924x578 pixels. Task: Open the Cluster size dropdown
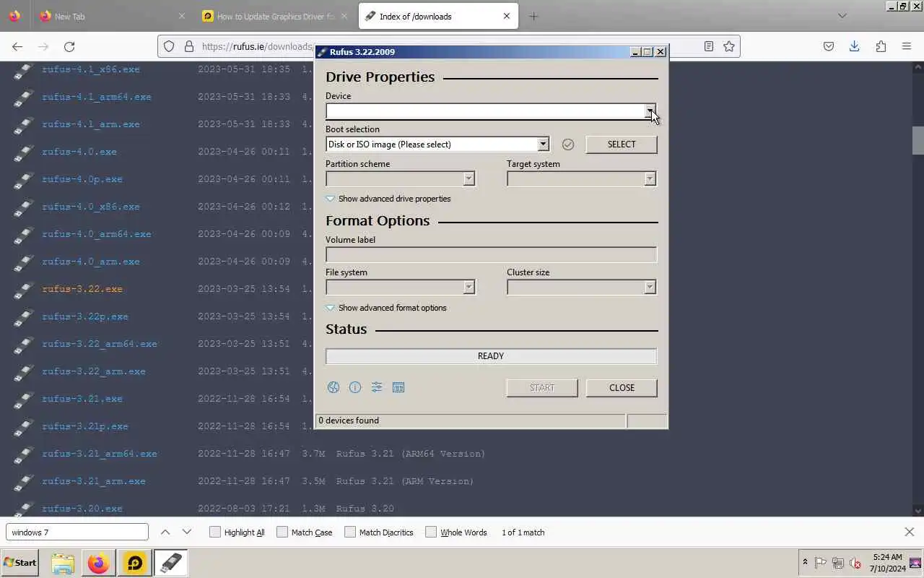point(650,287)
